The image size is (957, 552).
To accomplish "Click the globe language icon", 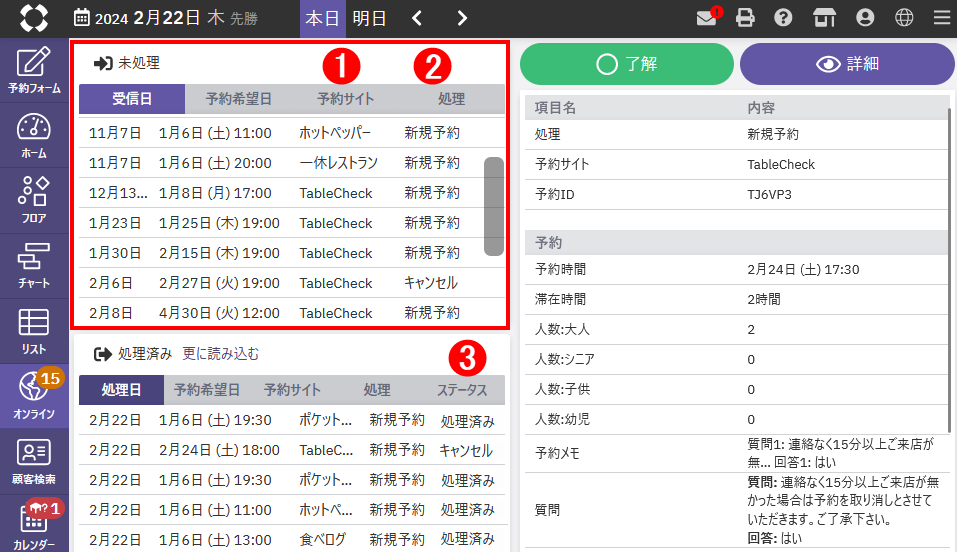I will (904, 18).
